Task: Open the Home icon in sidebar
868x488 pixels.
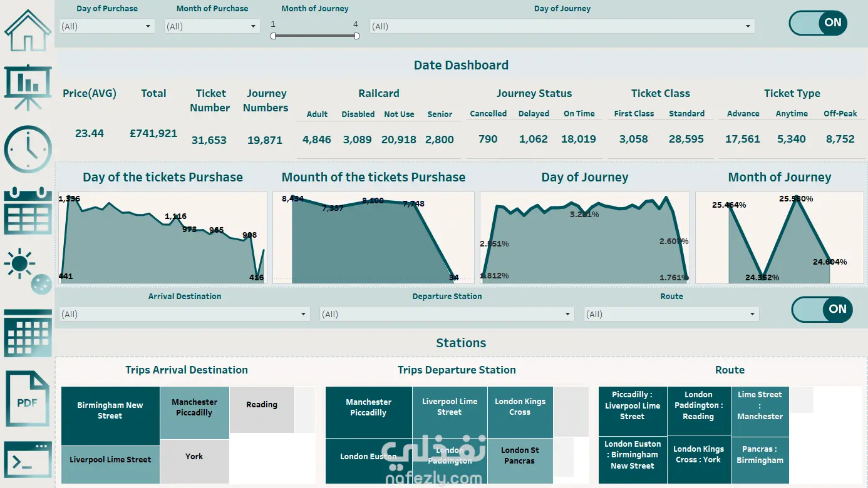Action: 27,30
